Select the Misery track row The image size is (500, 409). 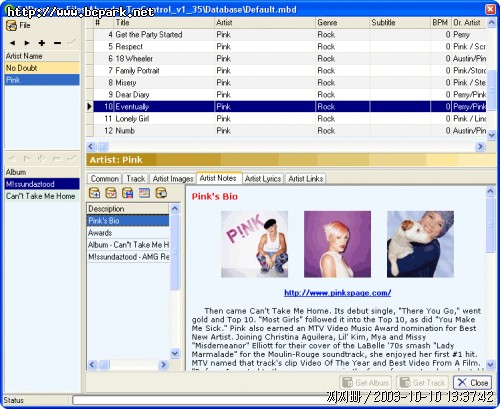click(x=290, y=83)
